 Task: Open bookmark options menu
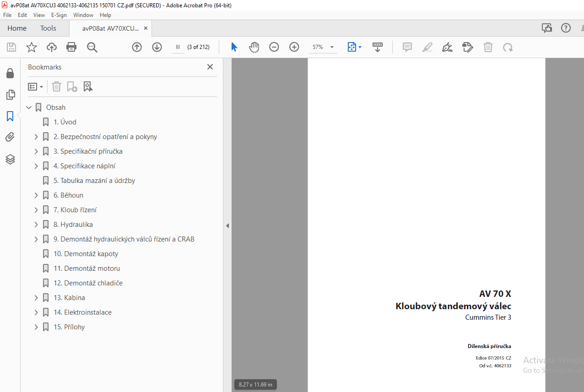click(x=35, y=86)
